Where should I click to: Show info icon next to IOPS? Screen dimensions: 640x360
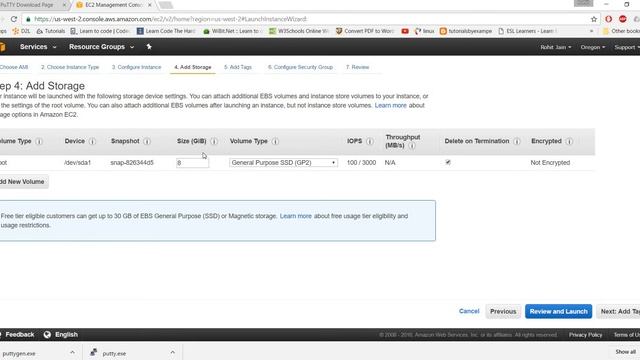(x=370, y=141)
